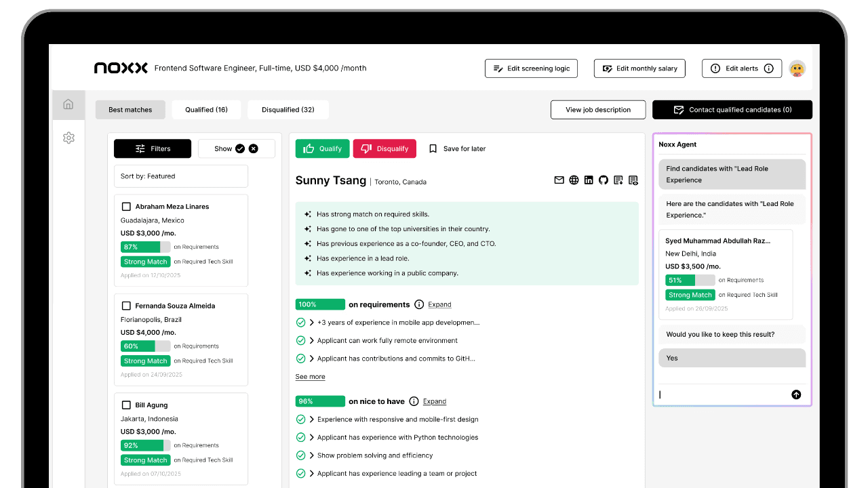Open Sunny Tsang's GitHub profile icon

click(x=604, y=180)
